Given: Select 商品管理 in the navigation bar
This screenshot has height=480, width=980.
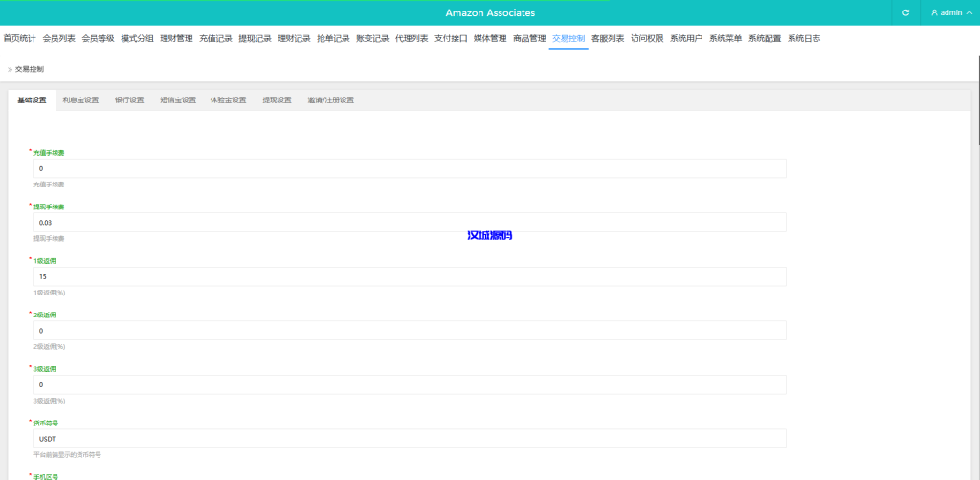Looking at the screenshot, I should coord(529,39).
